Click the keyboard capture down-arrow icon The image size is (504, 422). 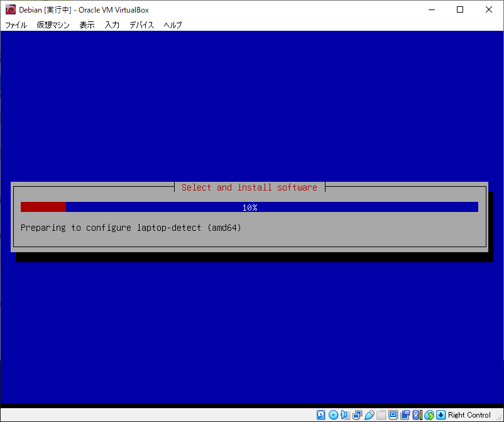pos(441,415)
